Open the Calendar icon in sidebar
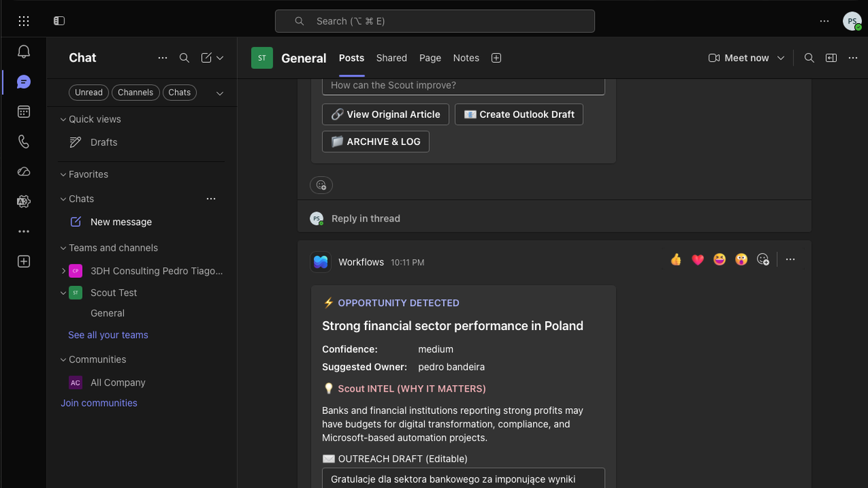The image size is (868, 488). click(x=24, y=112)
